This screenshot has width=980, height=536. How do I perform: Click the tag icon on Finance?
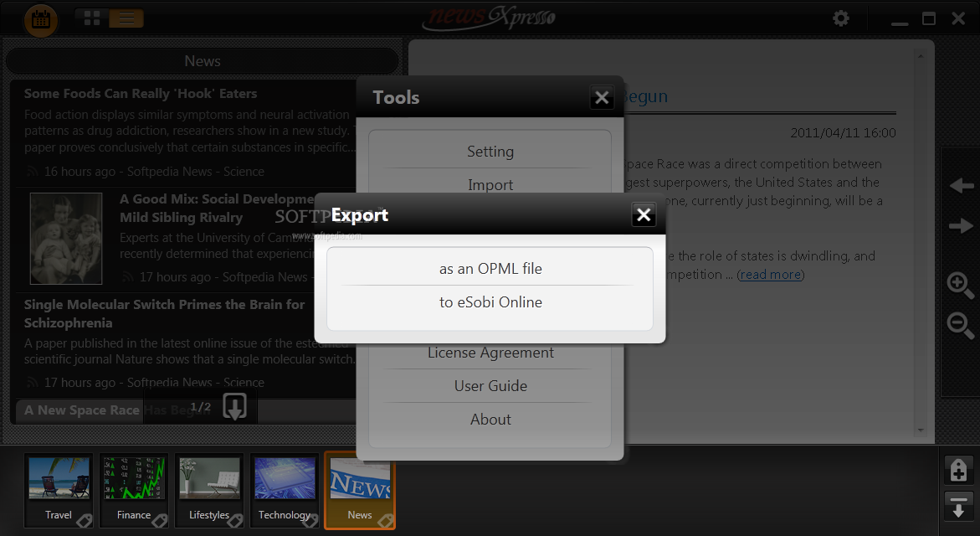(160, 520)
